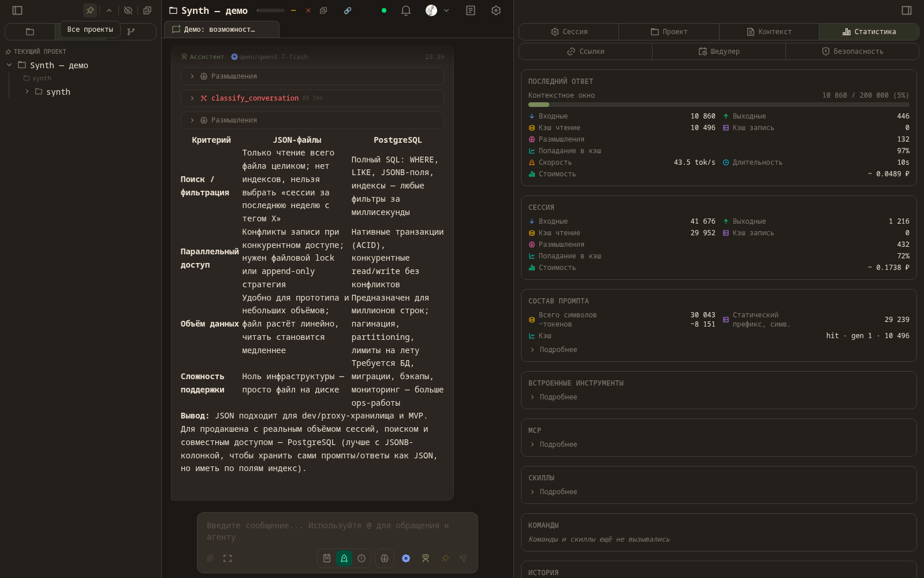Open the notifications bell
This screenshot has width=924, height=578.
point(406,10)
